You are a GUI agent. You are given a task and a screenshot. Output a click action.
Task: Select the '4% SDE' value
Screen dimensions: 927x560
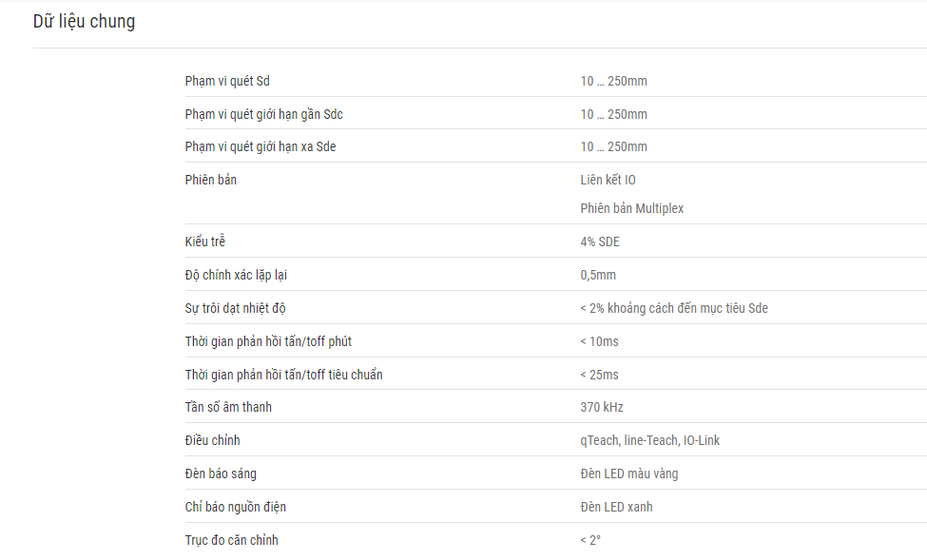(600, 241)
